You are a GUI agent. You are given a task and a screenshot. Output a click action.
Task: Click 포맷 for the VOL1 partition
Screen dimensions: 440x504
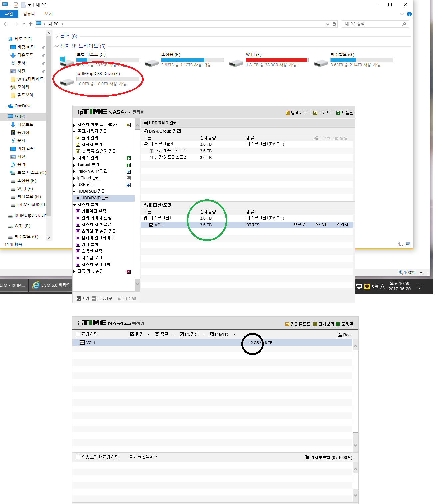[300, 225]
